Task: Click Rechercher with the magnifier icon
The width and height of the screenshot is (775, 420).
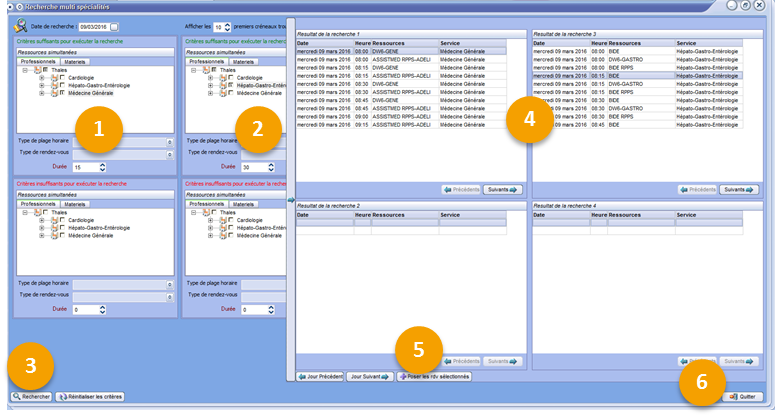Action: tap(32, 397)
